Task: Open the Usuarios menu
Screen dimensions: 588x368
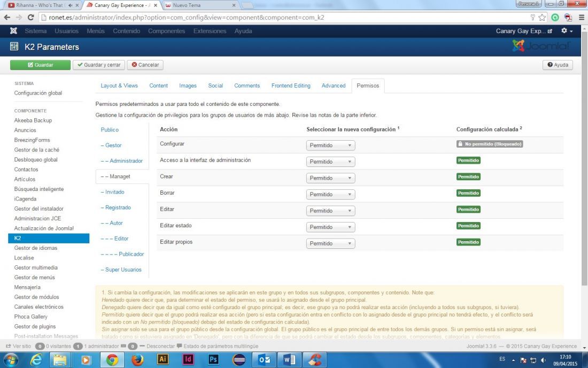Action: point(66,31)
